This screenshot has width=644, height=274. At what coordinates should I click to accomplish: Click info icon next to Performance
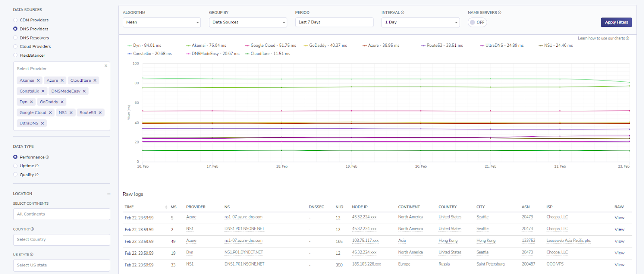[x=47, y=157]
